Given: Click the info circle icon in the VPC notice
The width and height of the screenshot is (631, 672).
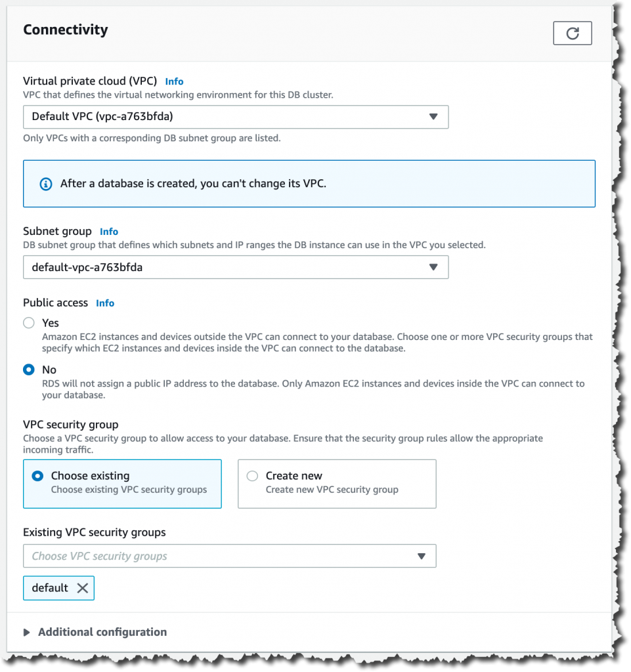Looking at the screenshot, I should pos(46,184).
